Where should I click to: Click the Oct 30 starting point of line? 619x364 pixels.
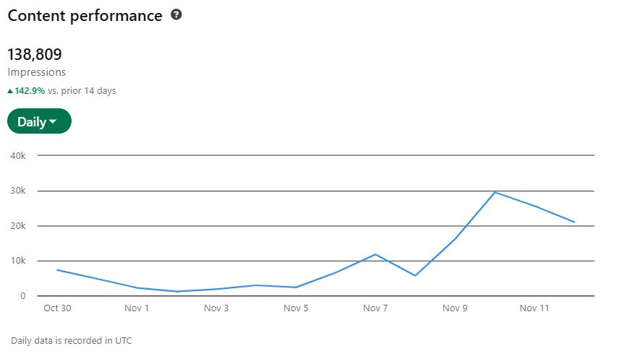(56, 270)
